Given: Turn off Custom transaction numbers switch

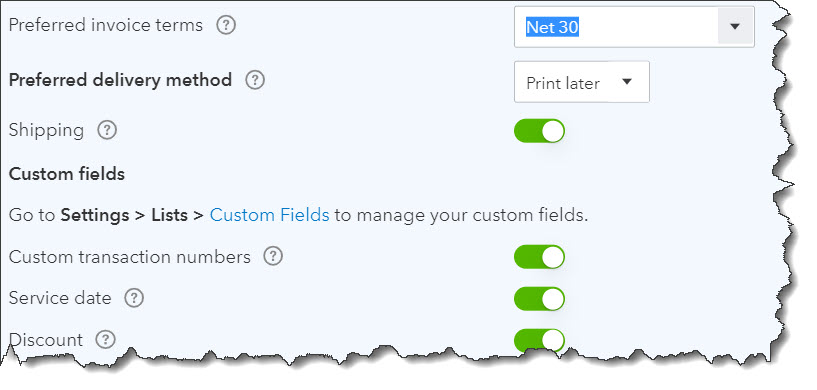Looking at the screenshot, I should [x=539, y=257].
